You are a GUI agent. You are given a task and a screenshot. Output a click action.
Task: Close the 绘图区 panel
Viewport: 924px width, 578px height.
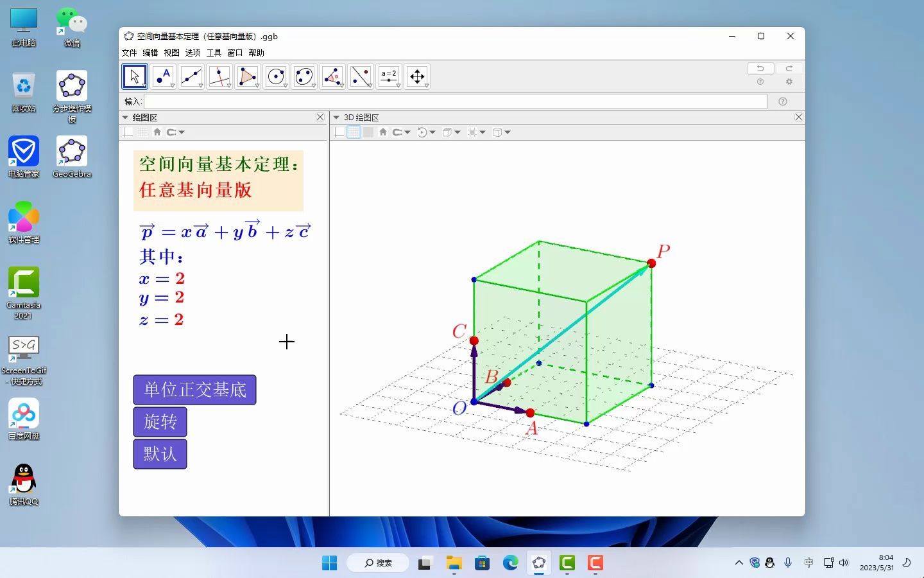pyautogui.click(x=320, y=118)
